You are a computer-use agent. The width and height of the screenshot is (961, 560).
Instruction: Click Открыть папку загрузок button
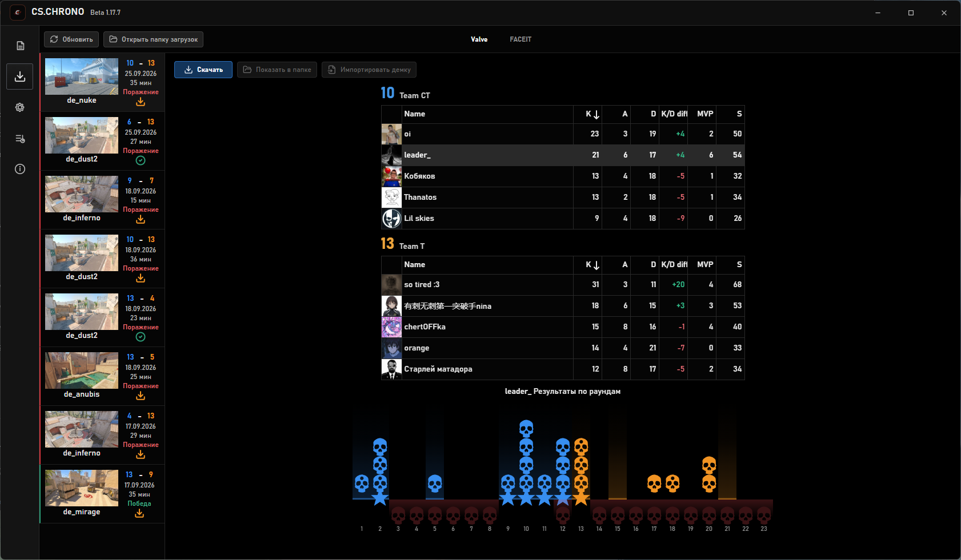pyautogui.click(x=153, y=39)
